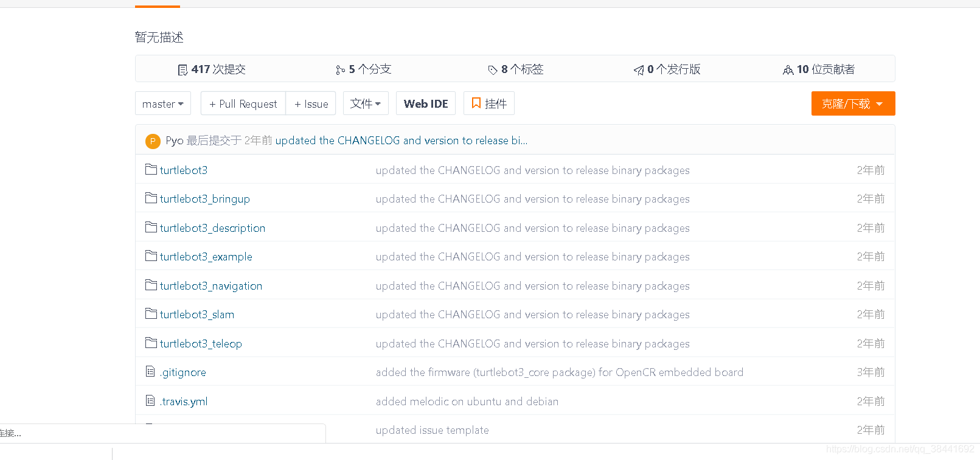The width and height of the screenshot is (980, 460).
Task: Click the commits icon beside 417 次提交
Action: pyautogui.click(x=182, y=70)
